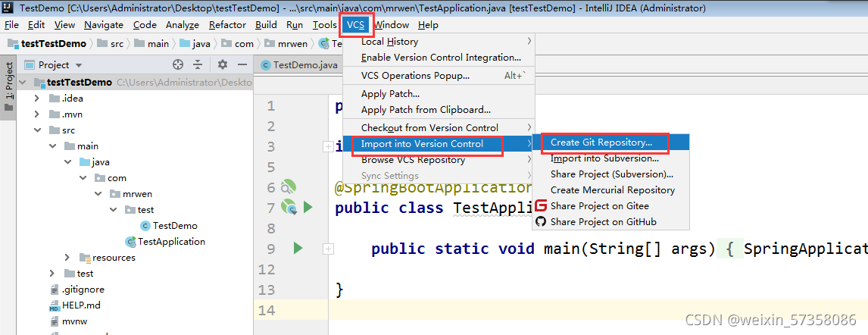Open the Navigate menu
Screen dimensions: 868x335
[x=104, y=25]
